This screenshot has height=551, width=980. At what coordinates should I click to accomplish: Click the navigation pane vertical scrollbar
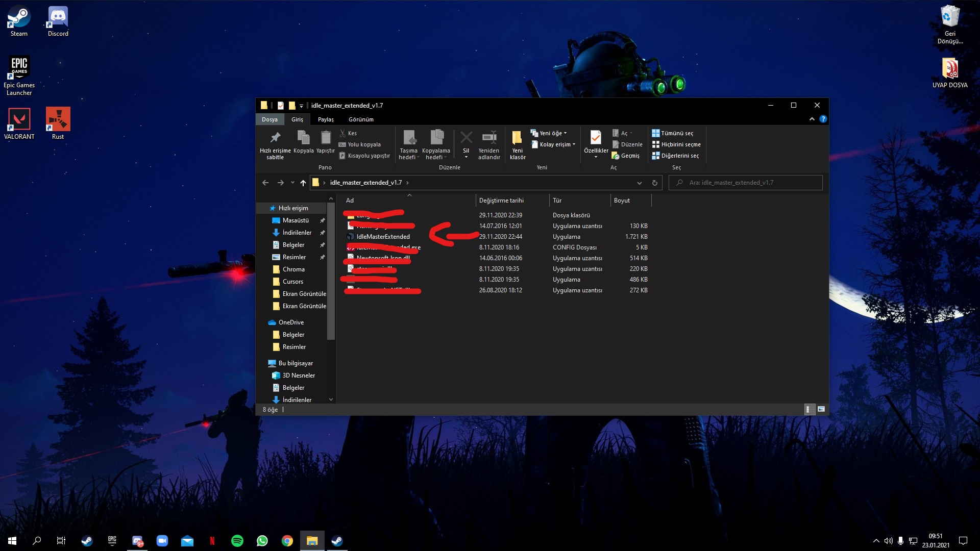tap(331, 270)
